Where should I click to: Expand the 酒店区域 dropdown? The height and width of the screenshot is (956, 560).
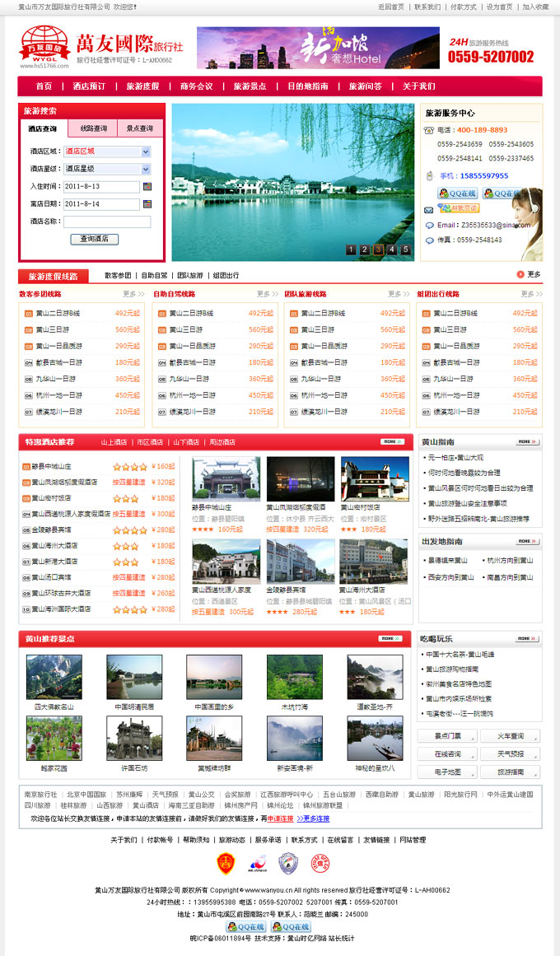click(x=146, y=152)
